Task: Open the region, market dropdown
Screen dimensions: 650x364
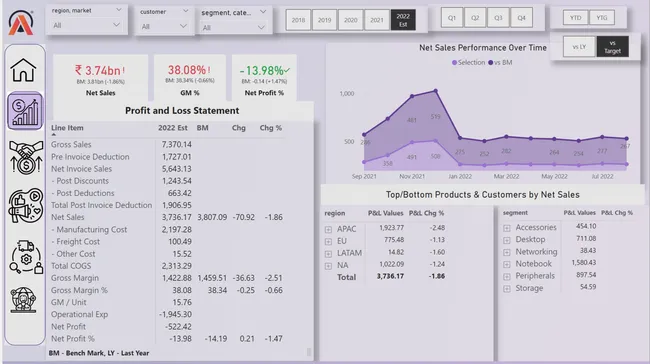Action: [86, 25]
